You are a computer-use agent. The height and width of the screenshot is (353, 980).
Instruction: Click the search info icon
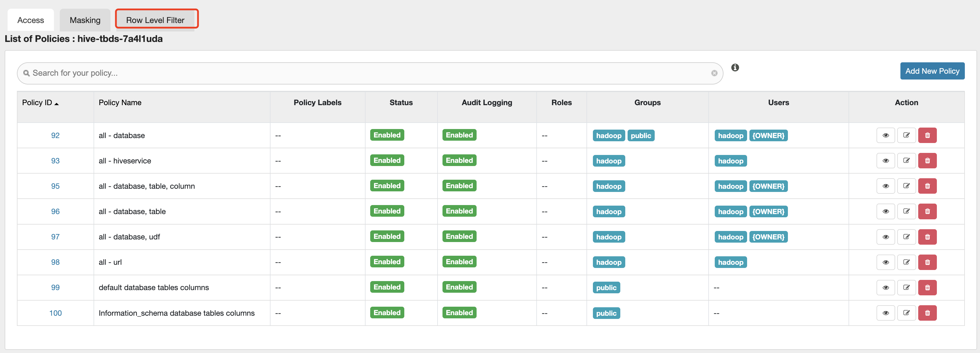coord(735,68)
